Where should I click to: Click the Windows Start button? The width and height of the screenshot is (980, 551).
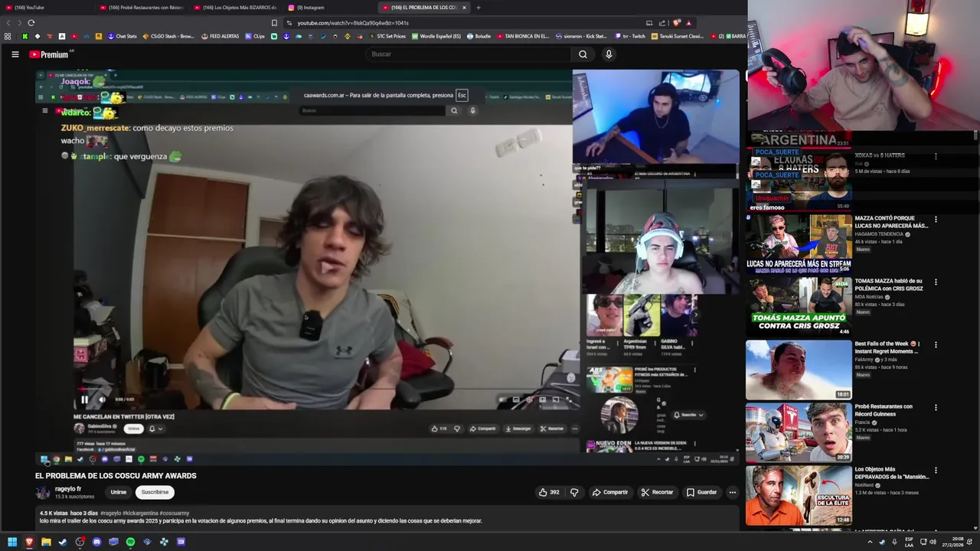tap(12, 542)
